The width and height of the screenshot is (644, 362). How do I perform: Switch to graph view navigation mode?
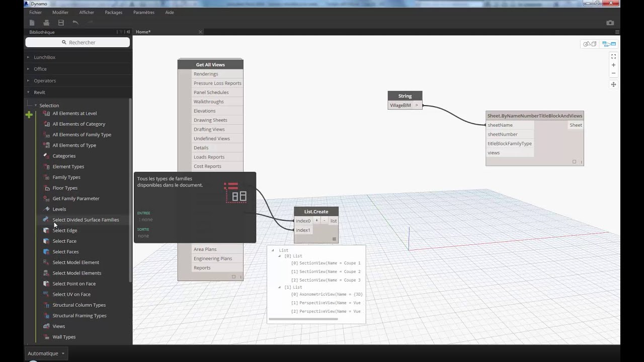click(609, 44)
